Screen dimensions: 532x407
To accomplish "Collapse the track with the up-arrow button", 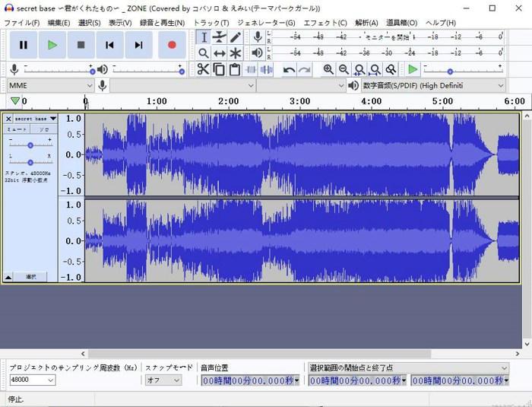I will tap(8, 277).
